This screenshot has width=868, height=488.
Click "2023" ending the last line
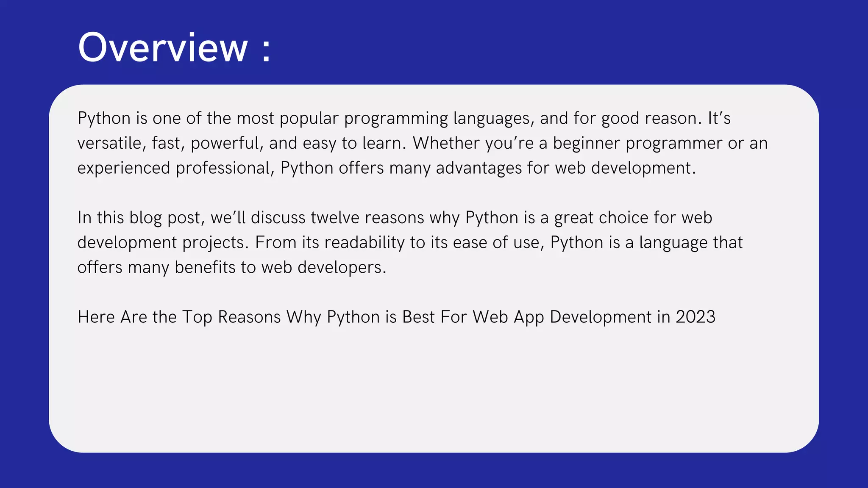point(695,317)
